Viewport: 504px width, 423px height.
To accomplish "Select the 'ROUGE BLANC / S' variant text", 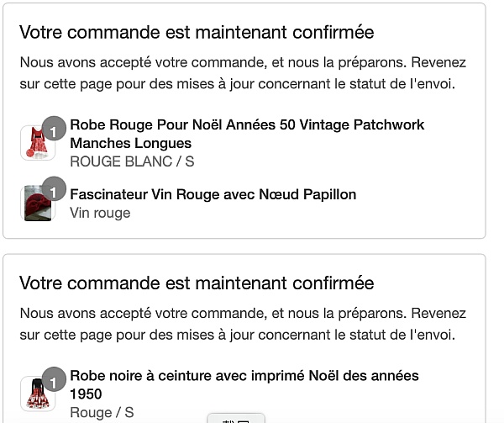I will [x=132, y=161].
